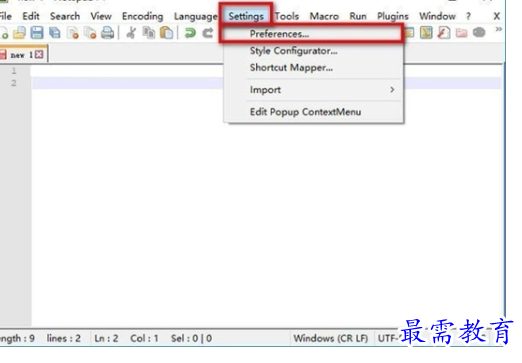Open the Language menu
This screenshot has height=363, width=522.
[x=196, y=16]
